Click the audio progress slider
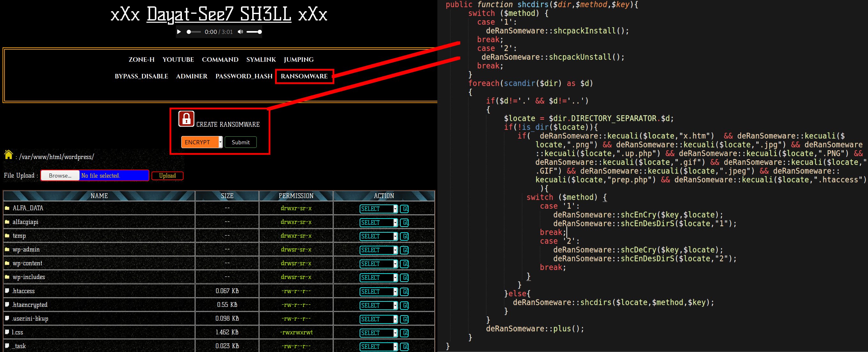Image resolution: width=868 pixels, height=352 pixels. tap(193, 32)
